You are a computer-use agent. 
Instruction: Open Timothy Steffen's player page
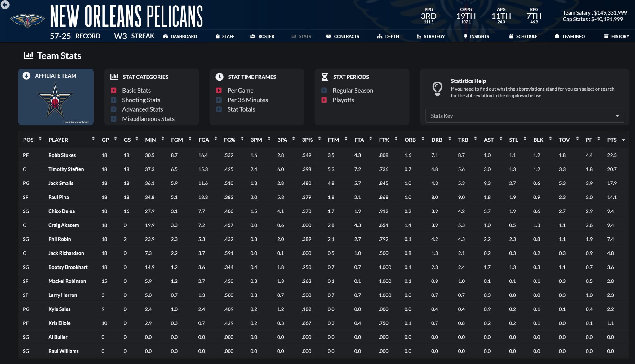pos(66,169)
